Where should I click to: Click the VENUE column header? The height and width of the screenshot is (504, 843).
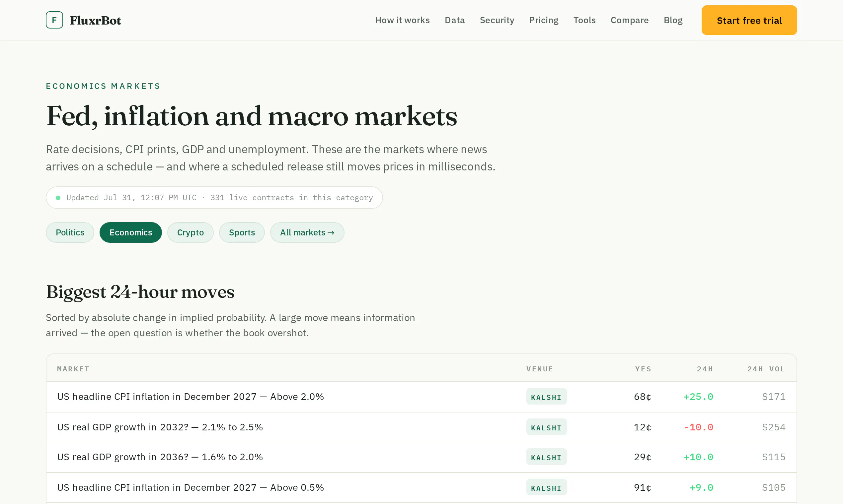tap(540, 369)
